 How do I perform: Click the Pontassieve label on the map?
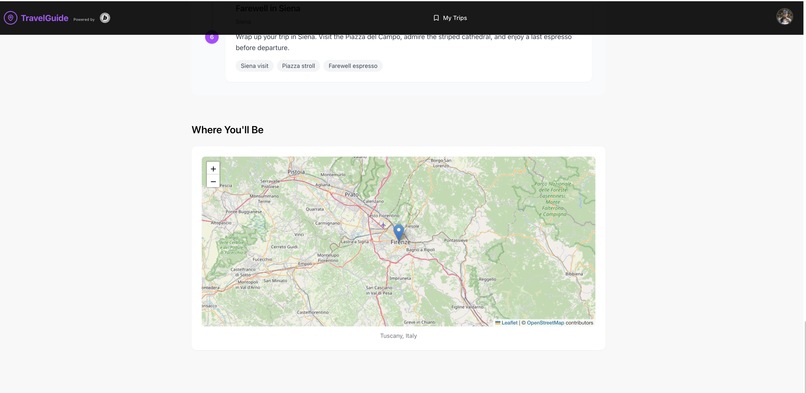455,240
